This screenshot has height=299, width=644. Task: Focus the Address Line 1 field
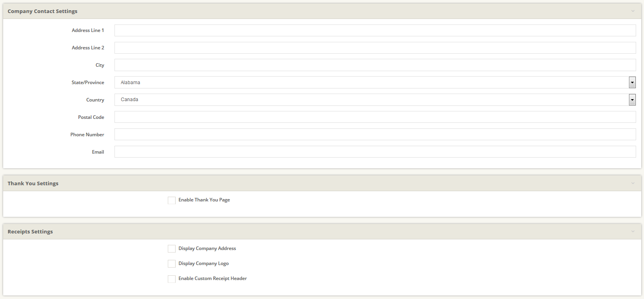(x=375, y=30)
